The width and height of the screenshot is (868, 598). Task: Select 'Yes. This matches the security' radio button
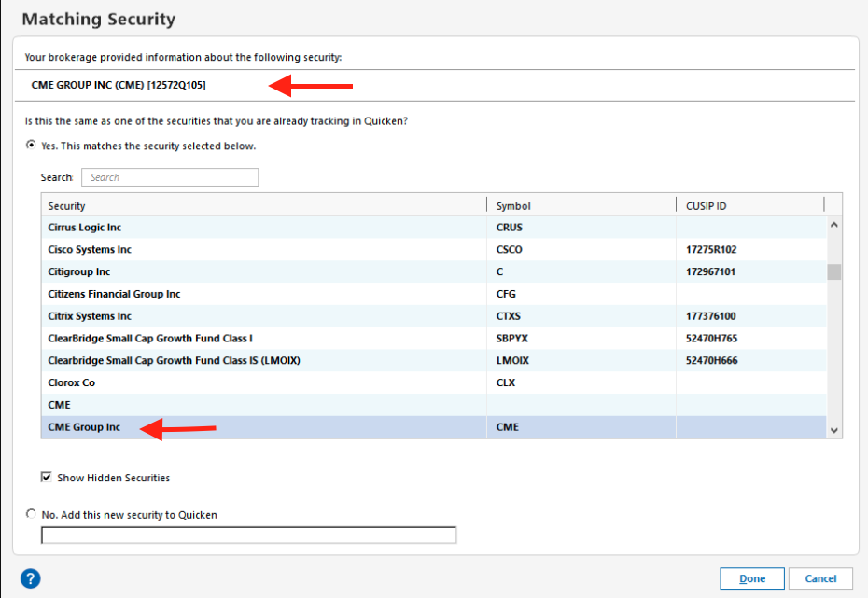point(31,145)
